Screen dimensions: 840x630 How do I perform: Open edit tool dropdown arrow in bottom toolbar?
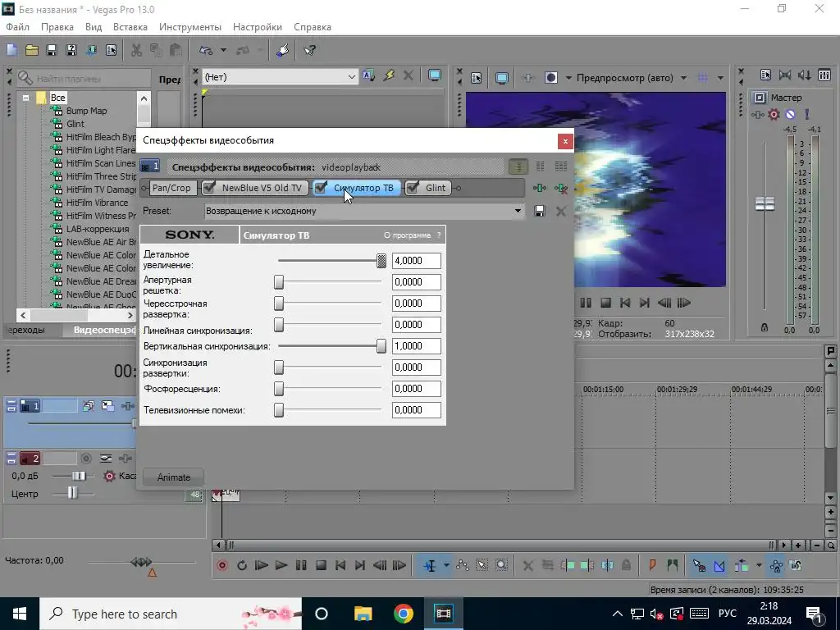coord(446,565)
